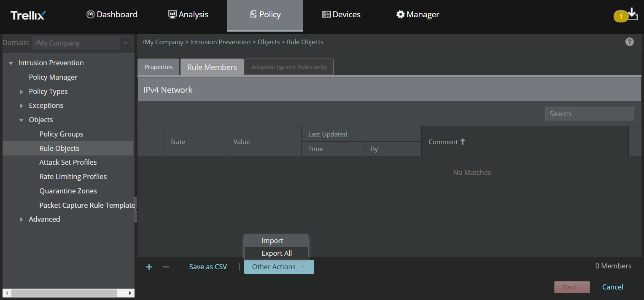Open the Manager tab
The width and height of the screenshot is (644, 300).
(x=418, y=14)
